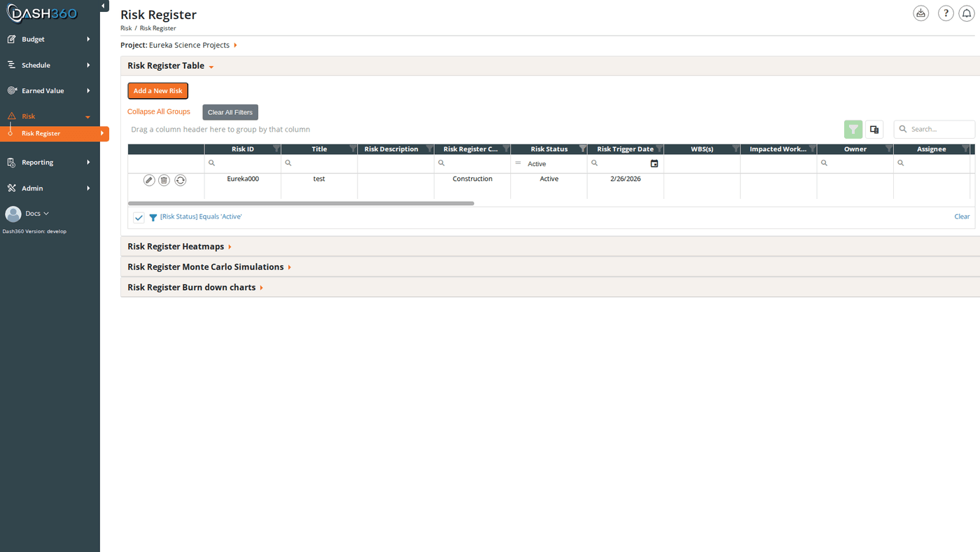Delete the Eureka000 risk via trash icon
This screenshot has width=980, height=552.
(x=164, y=181)
